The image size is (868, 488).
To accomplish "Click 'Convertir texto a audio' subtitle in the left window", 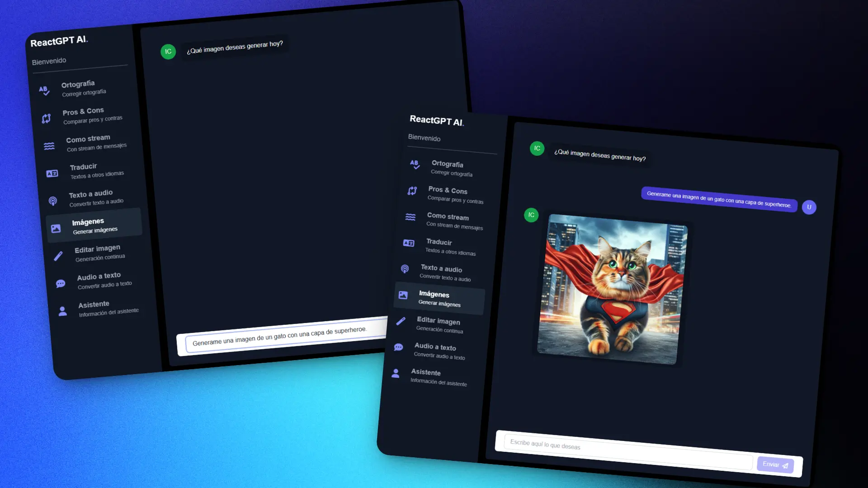I will pyautogui.click(x=96, y=202).
